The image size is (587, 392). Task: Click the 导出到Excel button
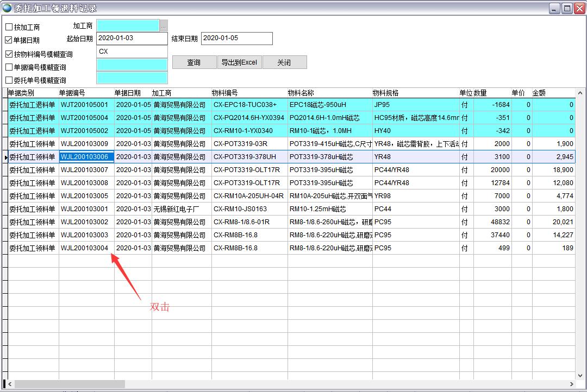click(x=239, y=62)
